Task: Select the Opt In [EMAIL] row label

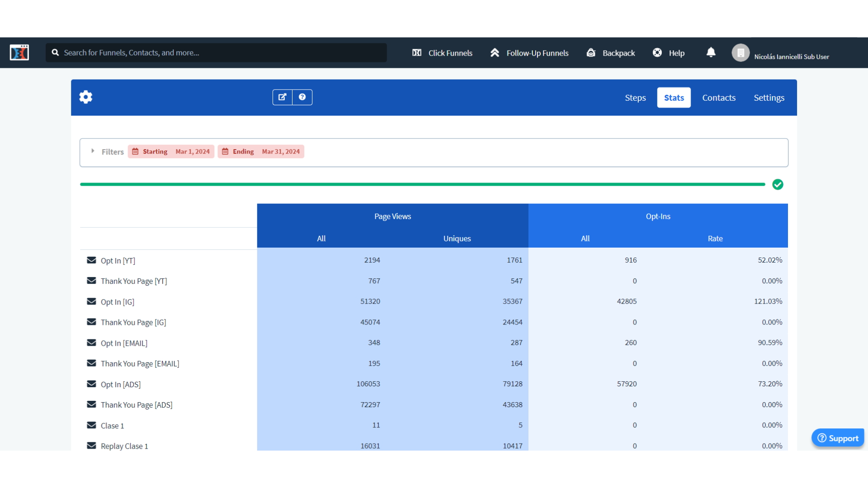Action: tap(124, 343)
